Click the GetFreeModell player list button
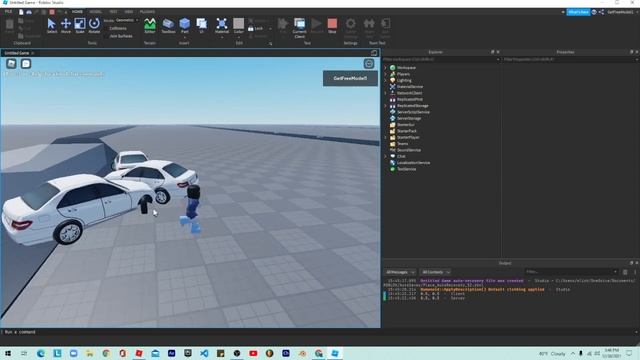The width and height of the screenshot is (640, 360). click(x=350, y=78)
